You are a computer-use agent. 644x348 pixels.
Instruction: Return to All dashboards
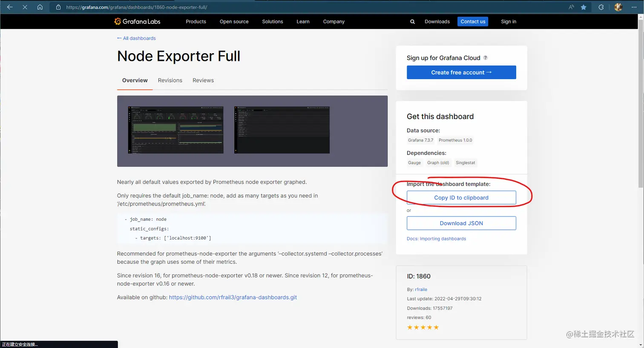[136, 38]
